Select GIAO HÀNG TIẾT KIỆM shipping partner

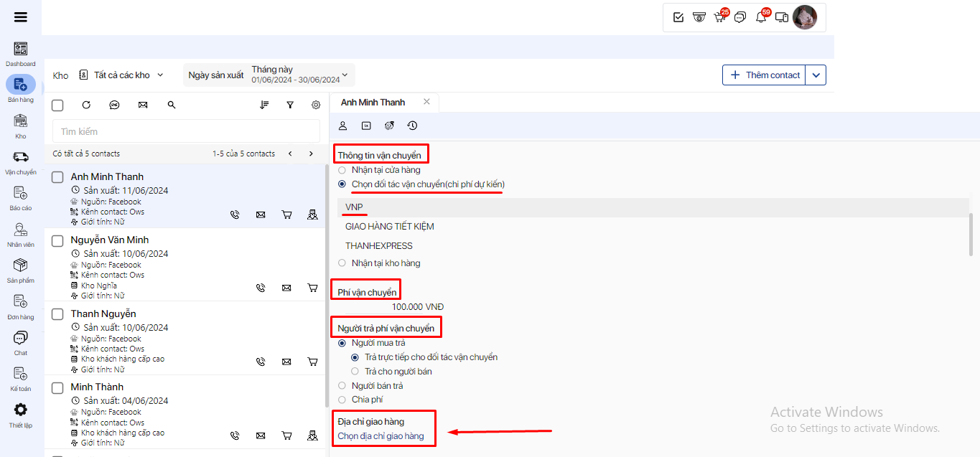tap(389, 227)
